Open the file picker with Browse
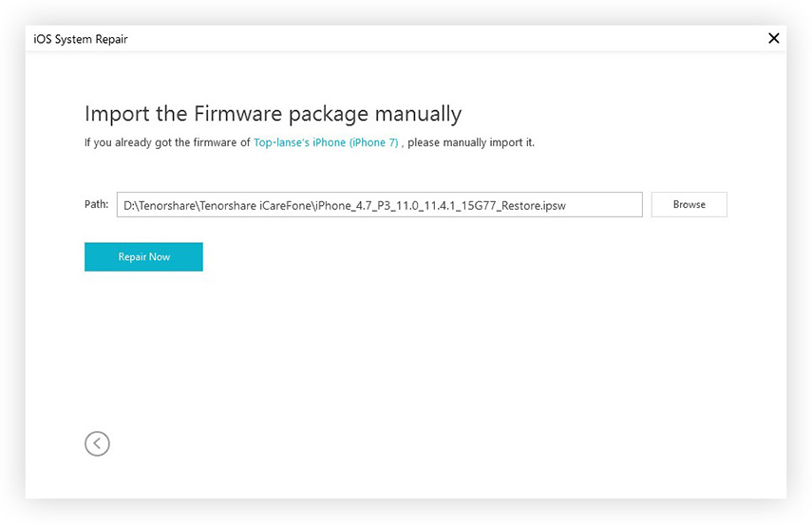 pos(689,204)
